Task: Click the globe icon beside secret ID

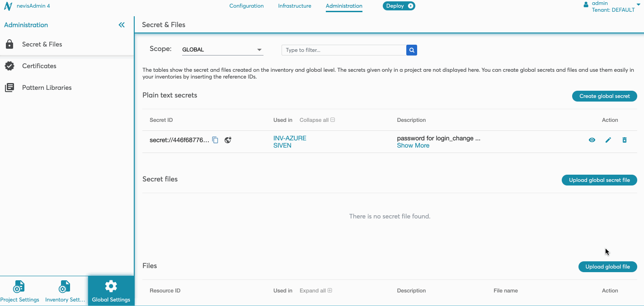Action: click(x=228, y=140)
